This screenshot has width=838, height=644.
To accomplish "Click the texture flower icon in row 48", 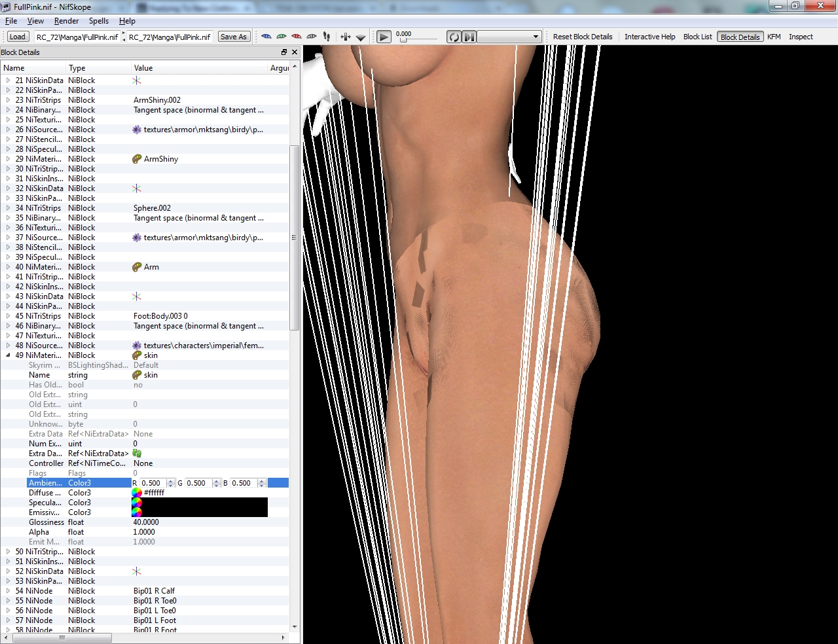I will pyautogui.click(x=137, y=346).
